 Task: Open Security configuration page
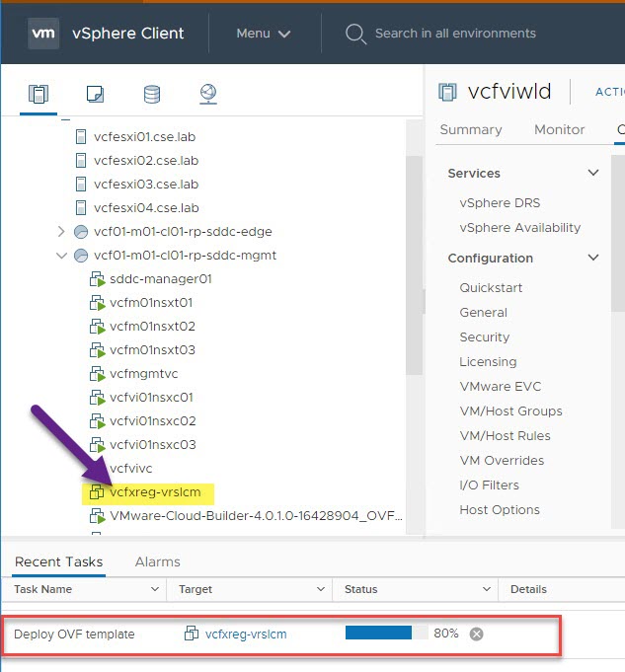coord(484,337)
